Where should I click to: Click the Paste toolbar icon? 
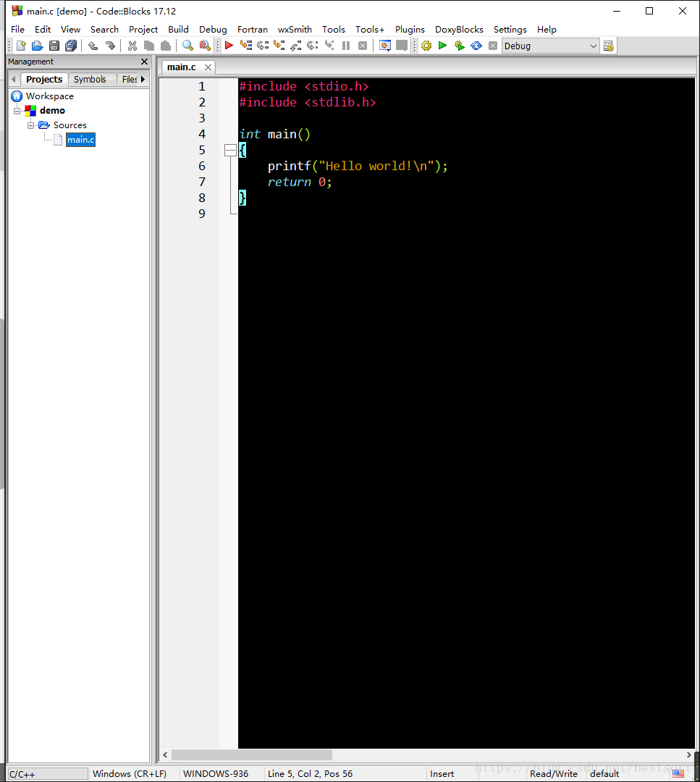[166, 46]
